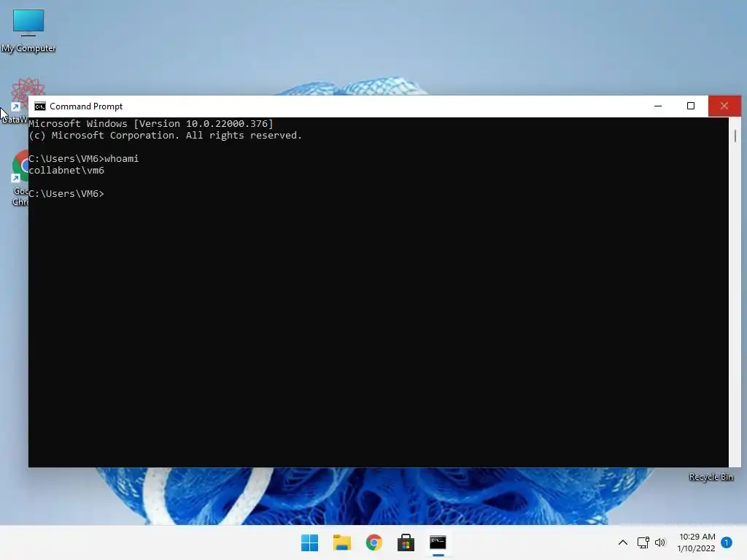Maximize the Command Prompt window

[691, 106]
